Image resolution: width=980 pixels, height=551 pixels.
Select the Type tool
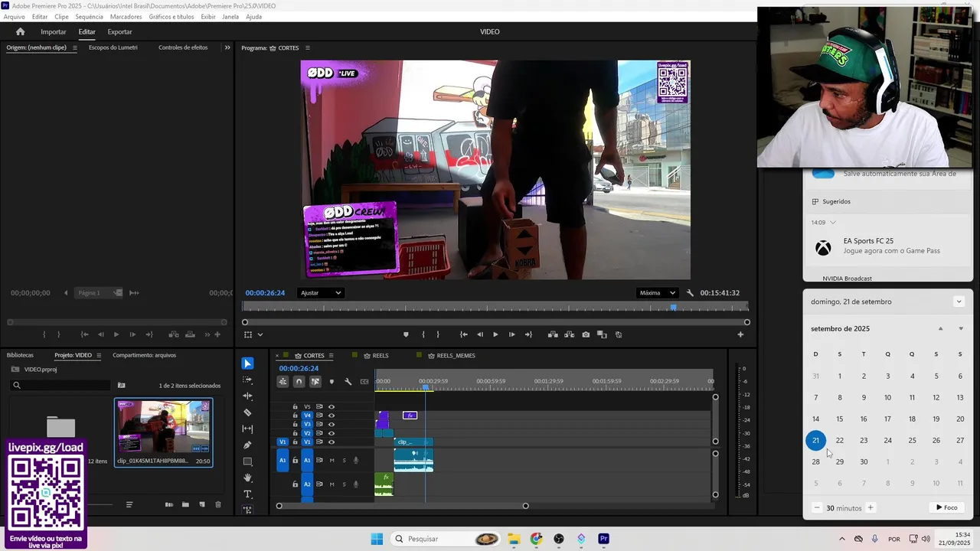coord(247,494)
